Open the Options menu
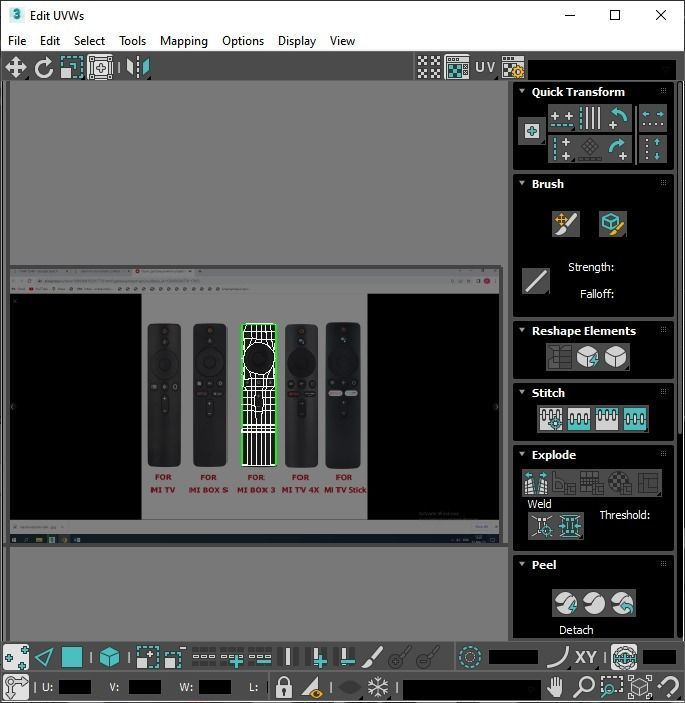The image size is (685, 703). coord(243,41)
